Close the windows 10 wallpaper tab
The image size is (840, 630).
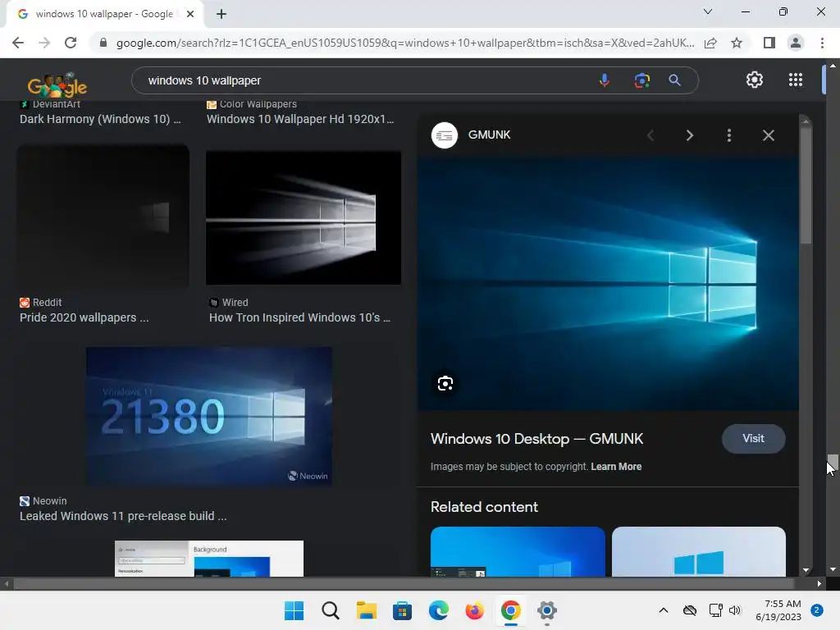(190, 14)
